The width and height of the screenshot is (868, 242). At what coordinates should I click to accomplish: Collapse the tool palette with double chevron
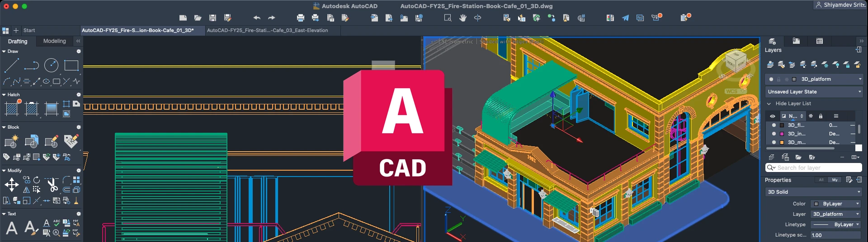78,41
